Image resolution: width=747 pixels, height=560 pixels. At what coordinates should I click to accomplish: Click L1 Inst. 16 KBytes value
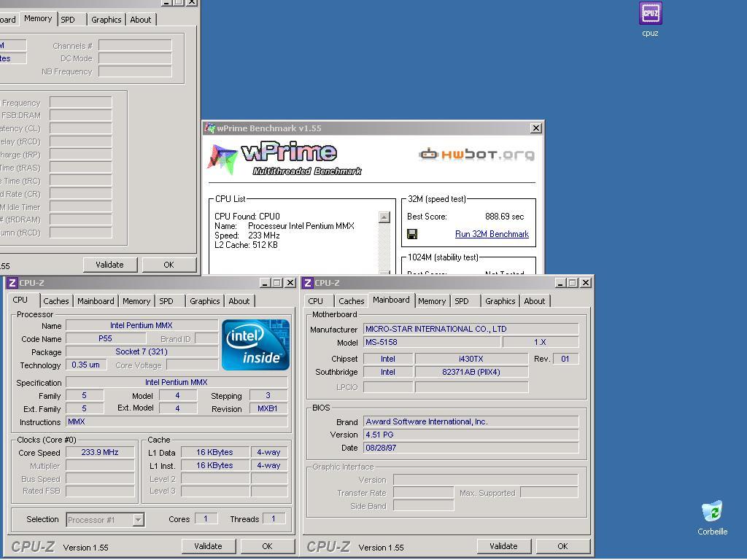(x=215, y=465)
